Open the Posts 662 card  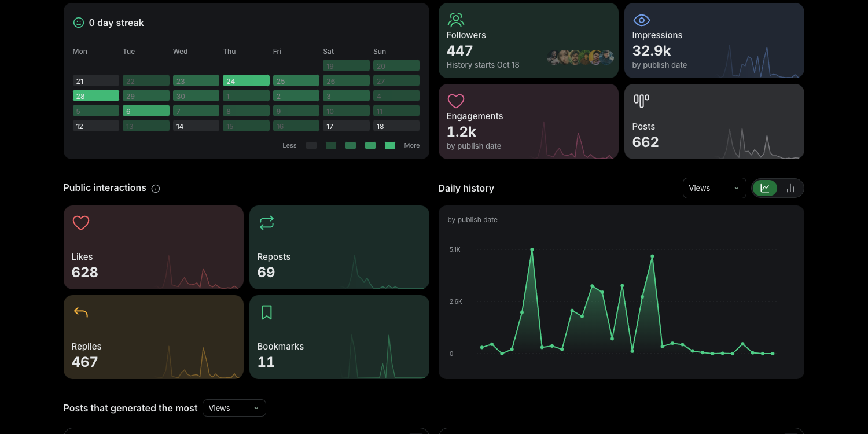tap(714, 122)
